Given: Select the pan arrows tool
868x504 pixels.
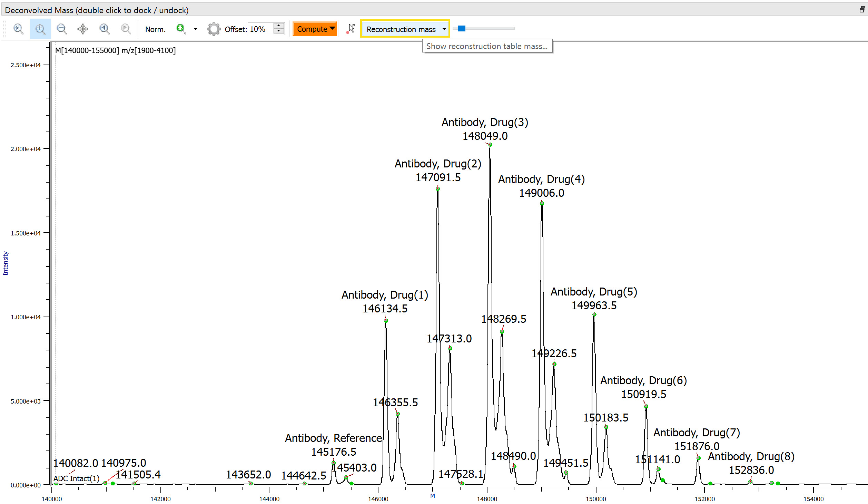Looking at the screenshot, I should tap(83, 29).
